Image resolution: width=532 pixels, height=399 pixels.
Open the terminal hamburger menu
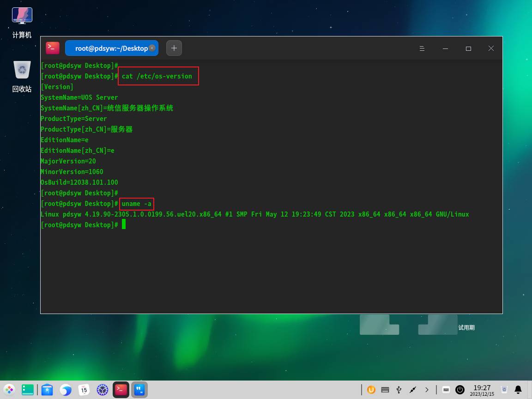(422, 48)
